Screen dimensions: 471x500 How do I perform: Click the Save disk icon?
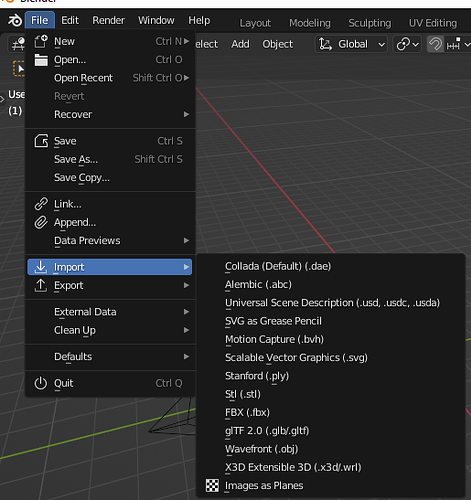(x=41, y=141)
